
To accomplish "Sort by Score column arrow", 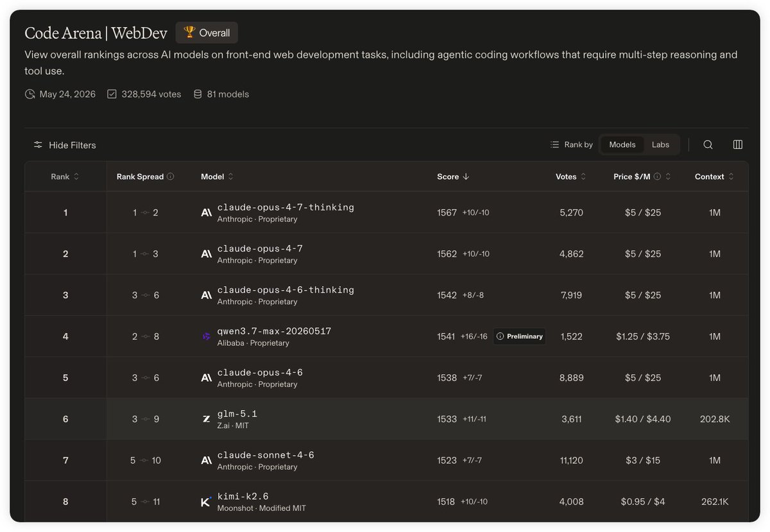I will click(x=466, y=176).
